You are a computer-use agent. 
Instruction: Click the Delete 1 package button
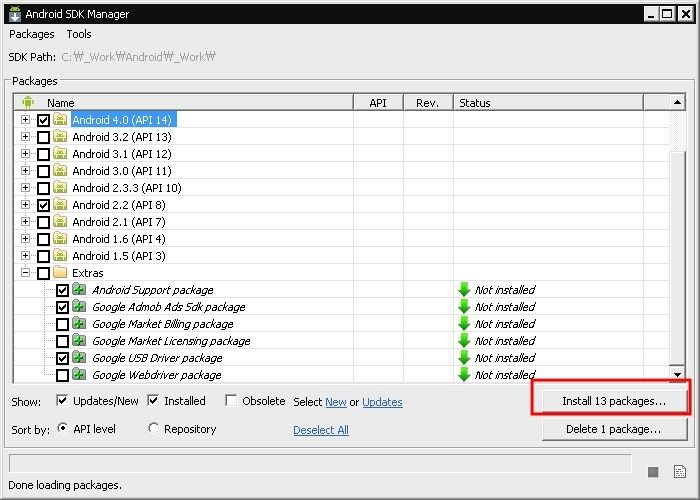614,429
